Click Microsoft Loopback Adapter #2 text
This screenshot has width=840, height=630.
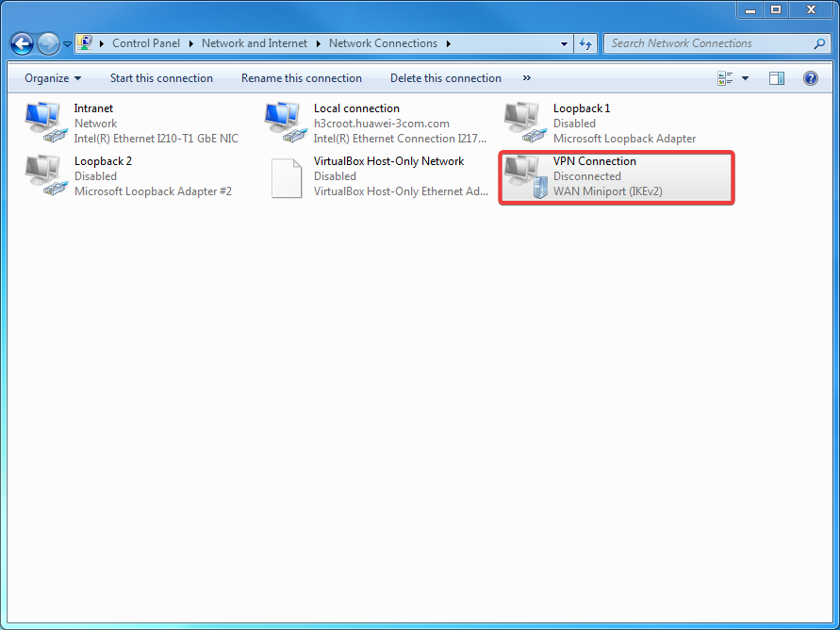[154, 191]
